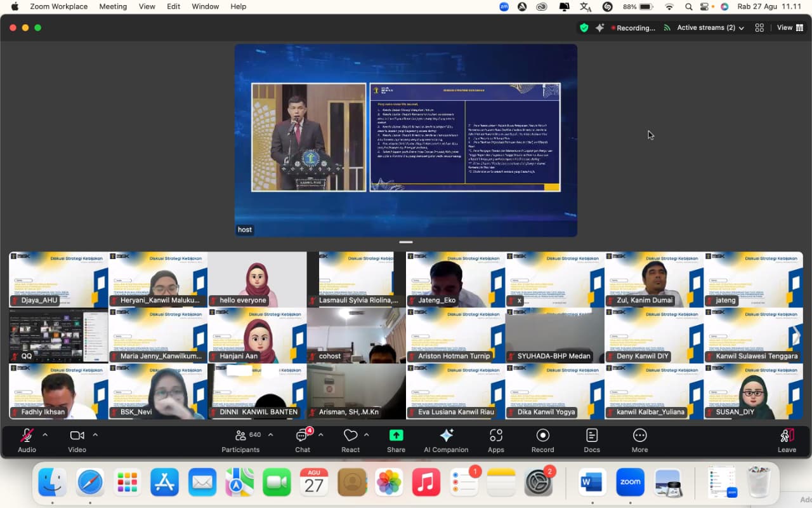Open the Meeting menu in menu bar

click(113, 6)
